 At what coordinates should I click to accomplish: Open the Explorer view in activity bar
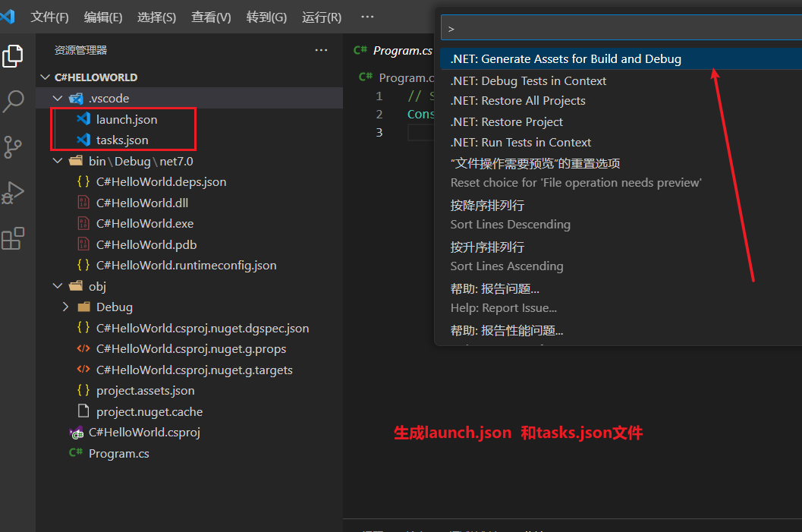13,55
